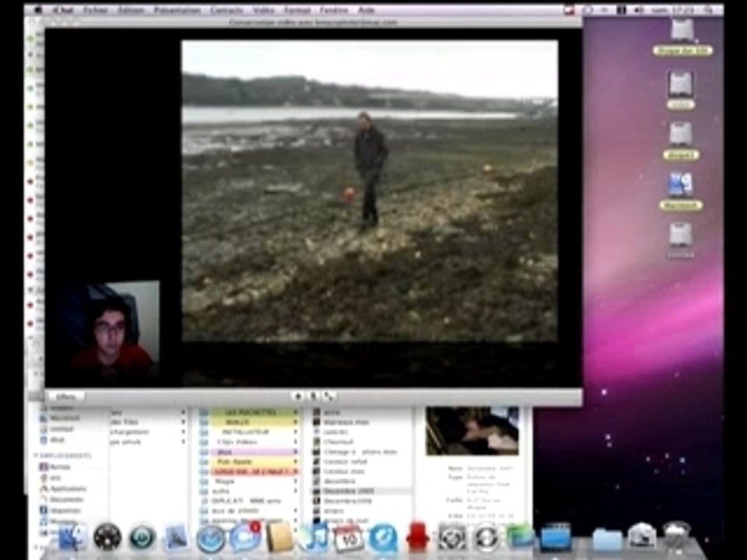
Task: Select the yellow Pub Apple folder in Finder
Action: click(x=250, y=461)
